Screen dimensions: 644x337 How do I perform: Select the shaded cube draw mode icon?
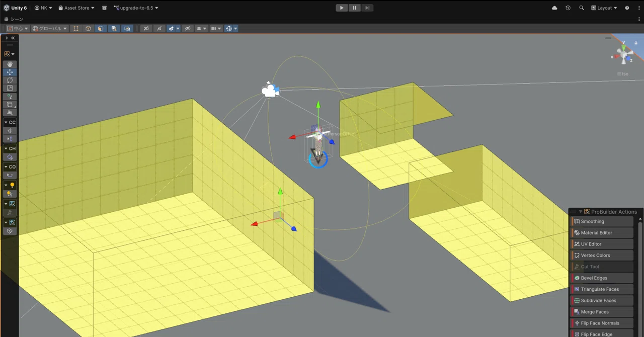pos(101,29)
